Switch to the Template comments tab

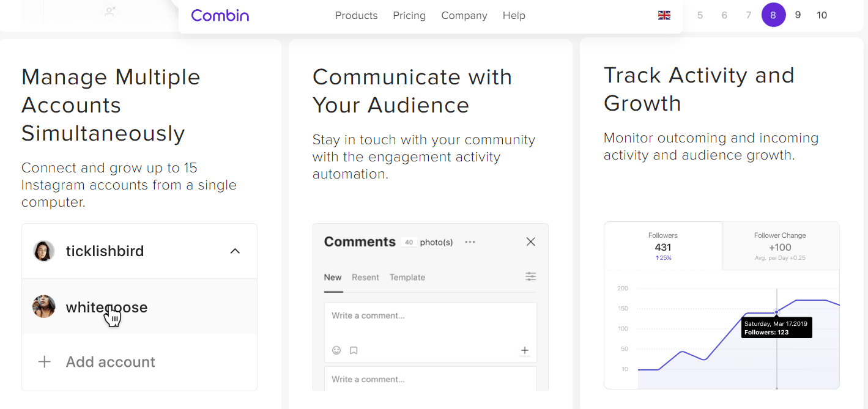point(407,277)
